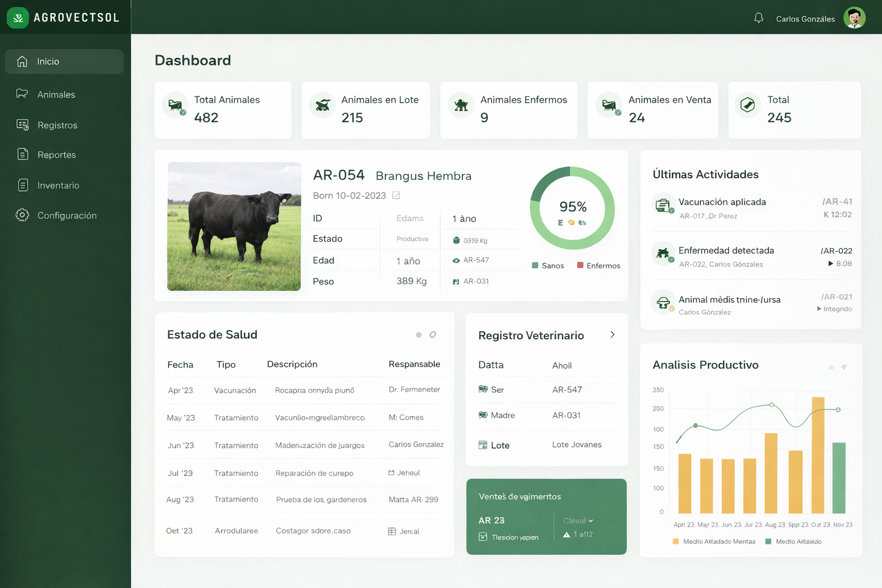This screenshot has width=882, height=588.
Task: Click the weight icon beside 0319 Kg
Action: pyautogui.click(x=456, y=241)
